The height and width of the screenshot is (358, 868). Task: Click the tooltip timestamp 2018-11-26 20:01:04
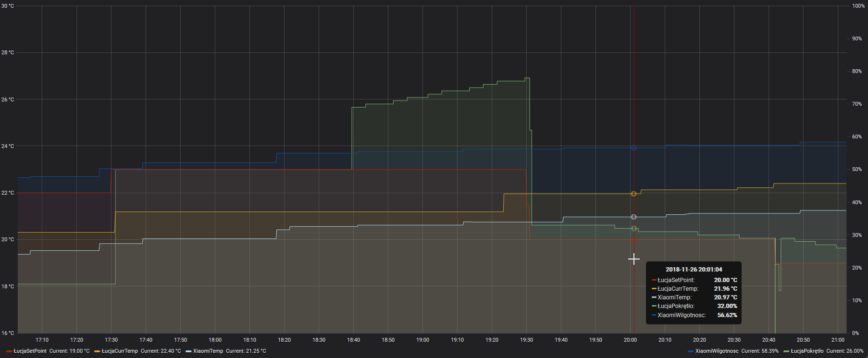pos(694,270)
